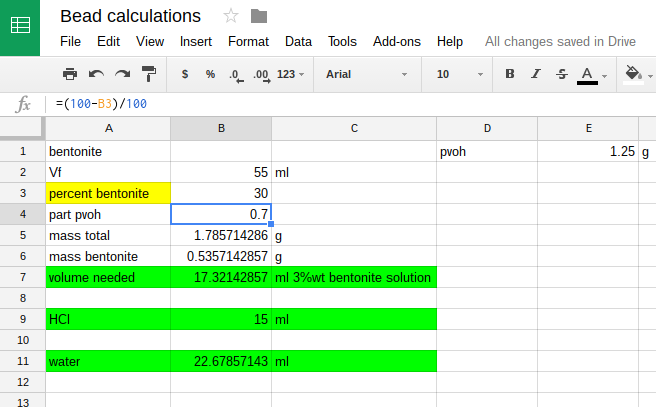Image resolution: width=656 pixels, height=407 pixels.
Task: Expand the Arial font dropdown
Action: point(366,74)
